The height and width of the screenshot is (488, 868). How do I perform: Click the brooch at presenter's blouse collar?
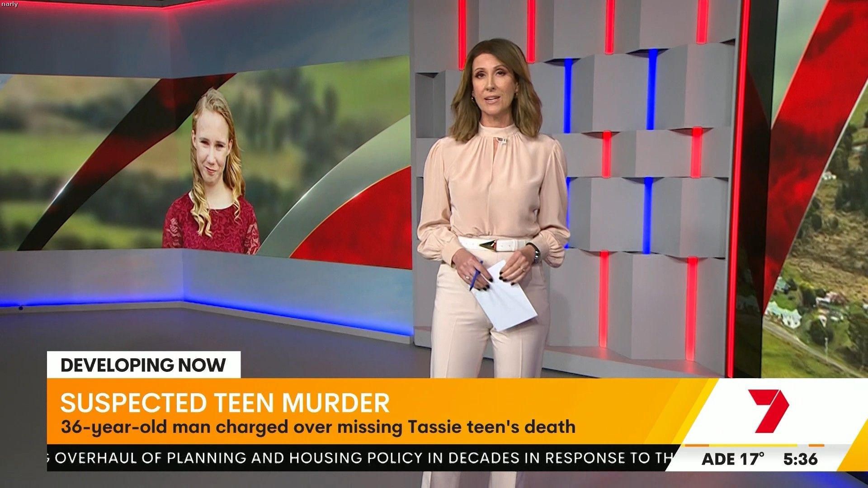point(502,141)
